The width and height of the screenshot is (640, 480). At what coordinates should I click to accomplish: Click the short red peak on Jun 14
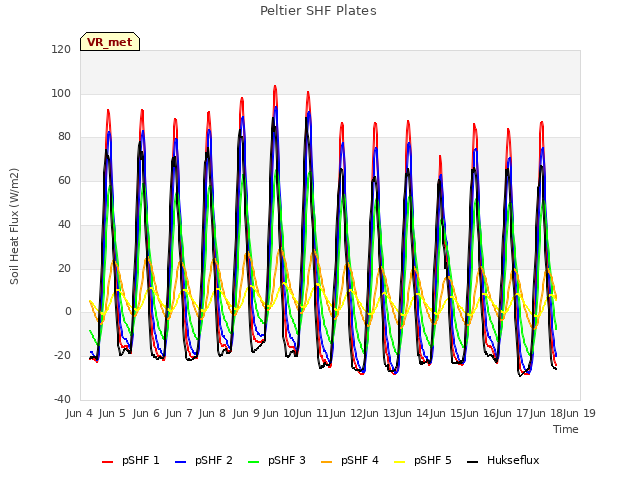440,156
